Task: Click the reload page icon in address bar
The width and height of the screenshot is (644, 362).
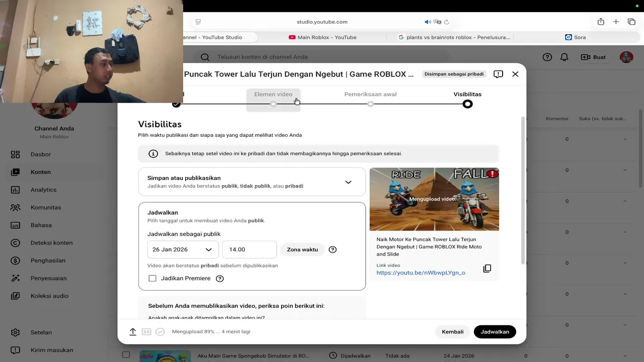Action: [x=446, y=22]
